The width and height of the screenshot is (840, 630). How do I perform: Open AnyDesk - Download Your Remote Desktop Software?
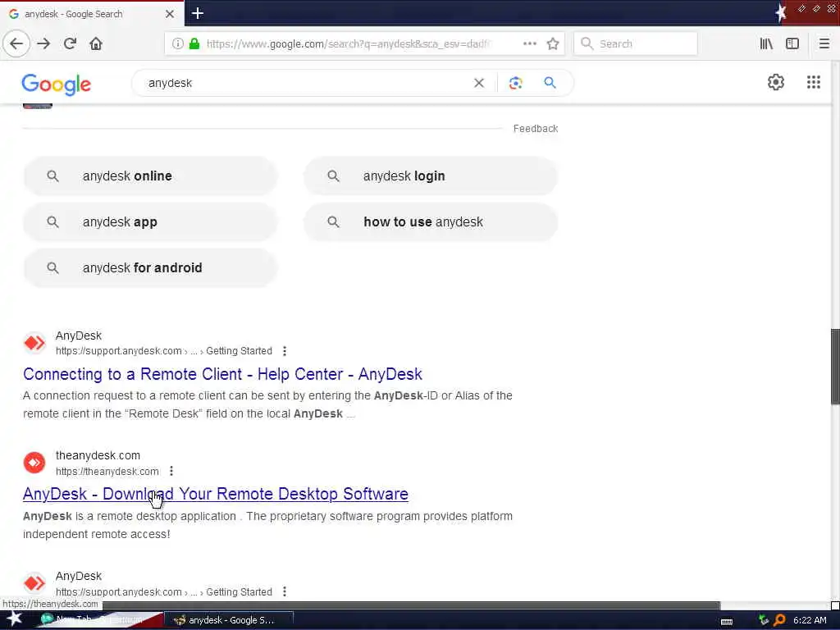pos(216,494)
